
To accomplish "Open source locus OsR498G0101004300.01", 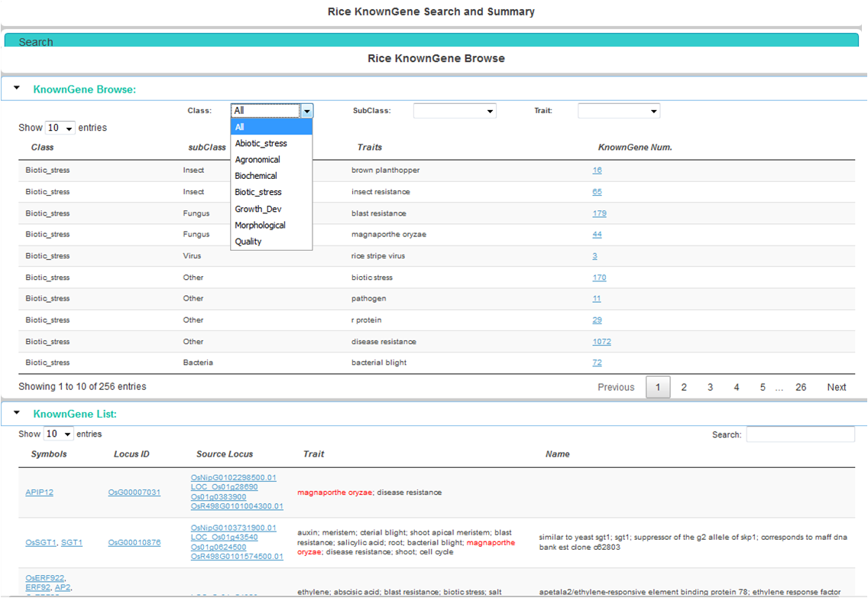I will click(237, 506).
